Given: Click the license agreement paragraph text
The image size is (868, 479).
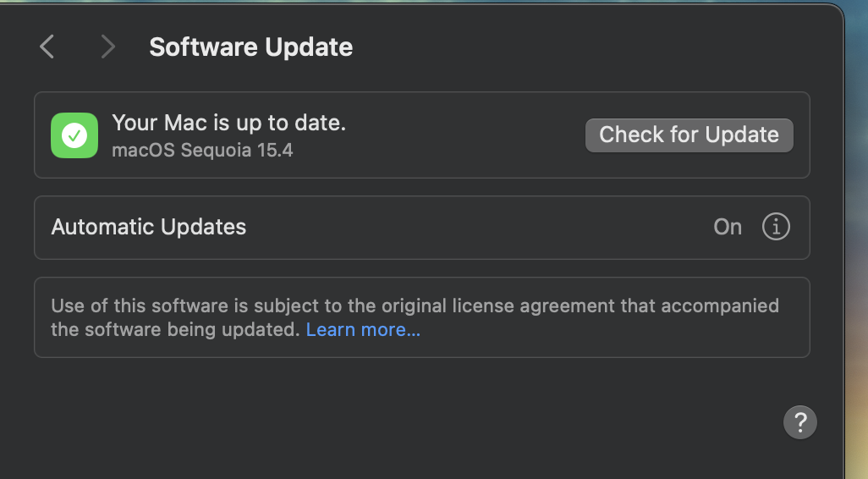Looking at the screenshot, I should 415,306.
